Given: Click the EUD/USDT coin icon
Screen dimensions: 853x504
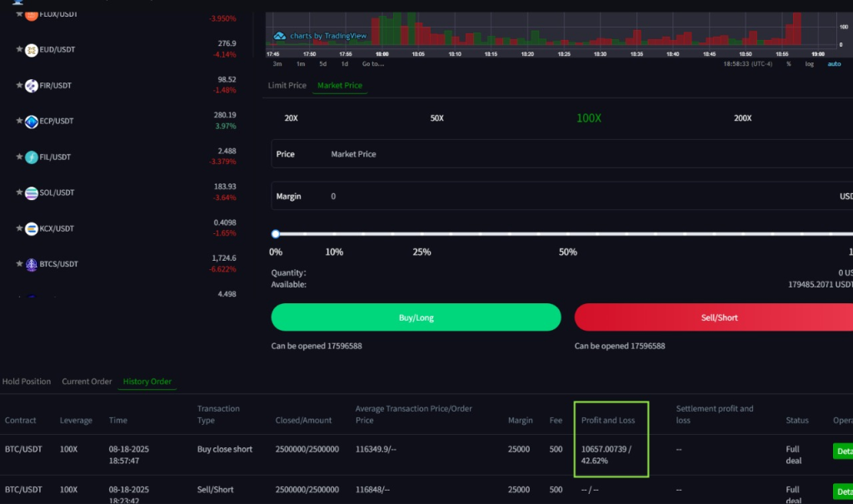Looking at the screenshot, I should point(32,50).
